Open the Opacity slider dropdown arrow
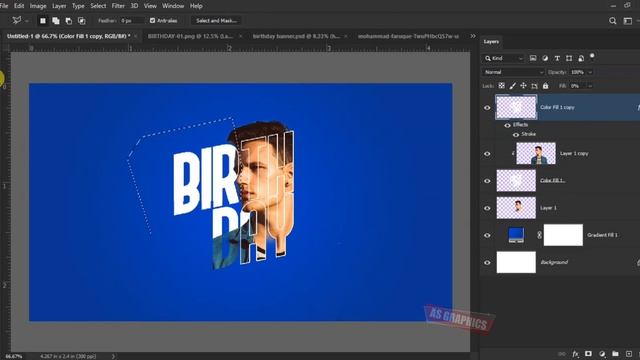The image size is (640, 360). [590, 72]
